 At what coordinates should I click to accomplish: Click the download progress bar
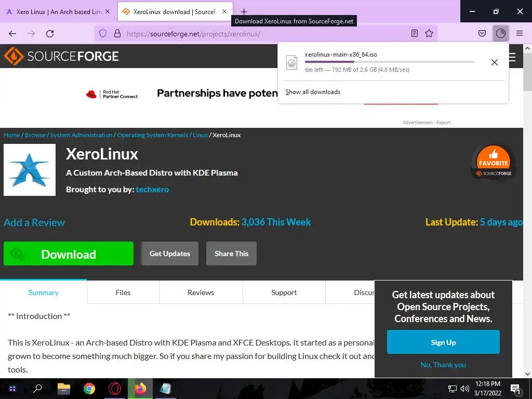390,62
